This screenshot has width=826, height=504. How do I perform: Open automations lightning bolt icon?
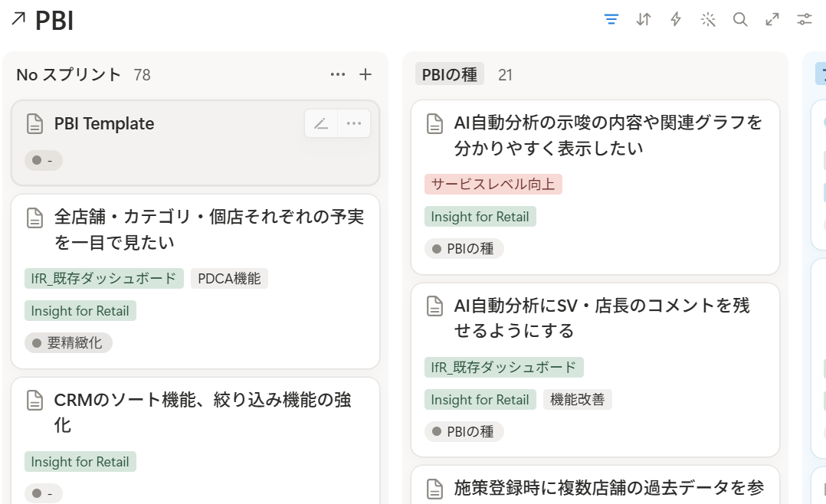(676, 20)
